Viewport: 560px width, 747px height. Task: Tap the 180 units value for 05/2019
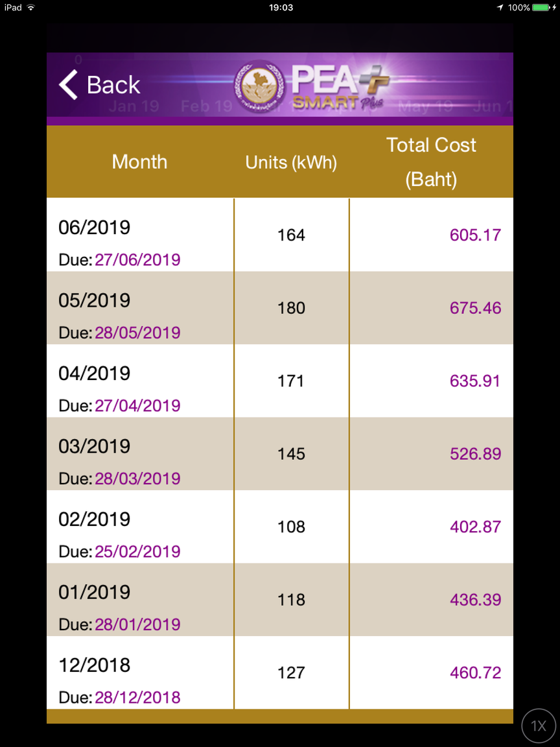(292, 308)
